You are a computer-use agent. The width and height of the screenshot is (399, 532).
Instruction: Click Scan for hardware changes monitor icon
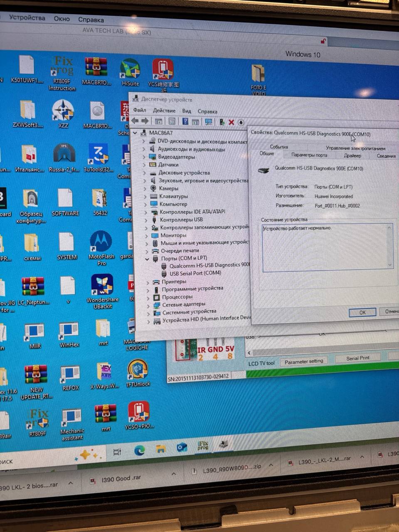(209, 122)
